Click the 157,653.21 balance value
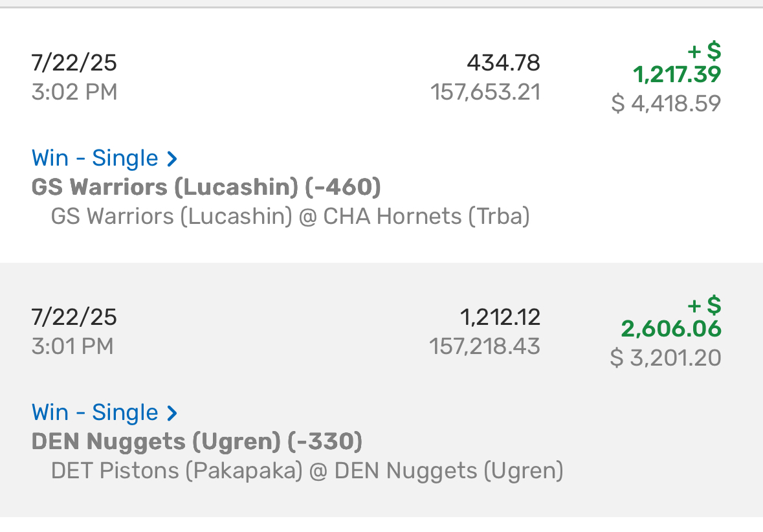 click(x=485, y=92)
